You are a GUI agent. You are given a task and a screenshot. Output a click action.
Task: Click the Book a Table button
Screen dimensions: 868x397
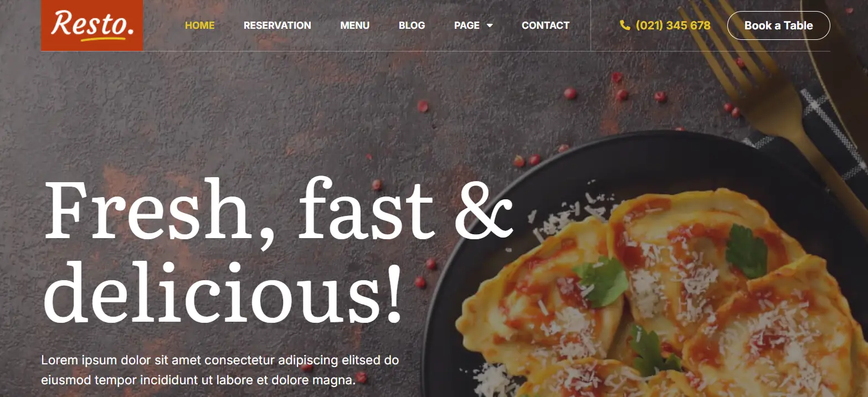click(x=778, y=25)
